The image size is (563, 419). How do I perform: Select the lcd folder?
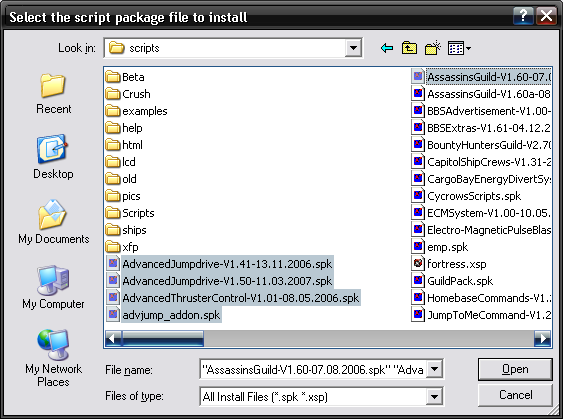click(x=121, y=162)
